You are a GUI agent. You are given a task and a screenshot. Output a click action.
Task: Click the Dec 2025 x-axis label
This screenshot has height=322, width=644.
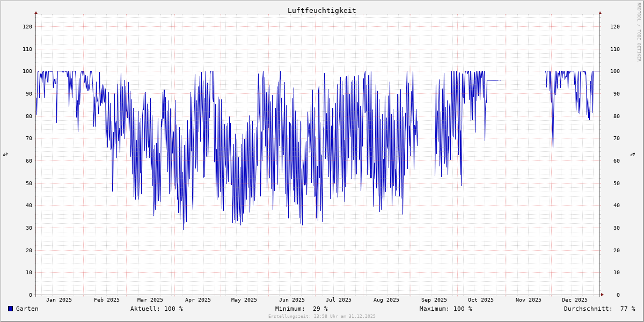[x=574, y=300]
